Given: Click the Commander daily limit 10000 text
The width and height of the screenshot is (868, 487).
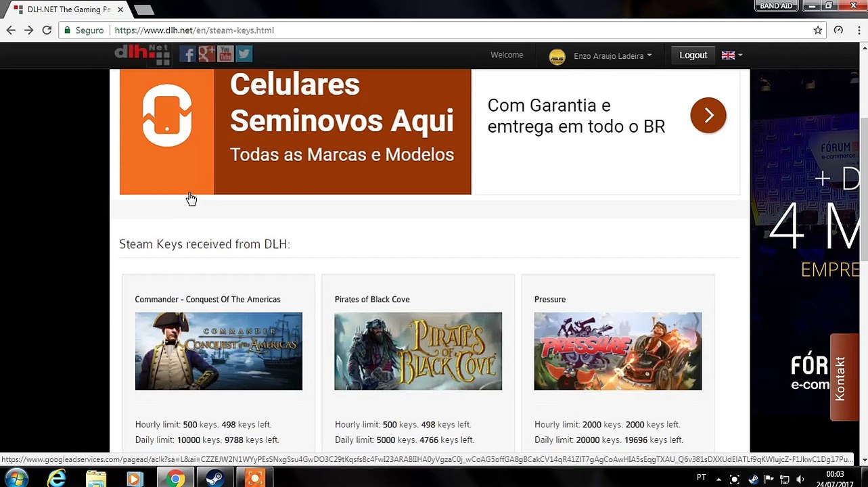Looking at the screenshot, I should [x=207, y=440].
